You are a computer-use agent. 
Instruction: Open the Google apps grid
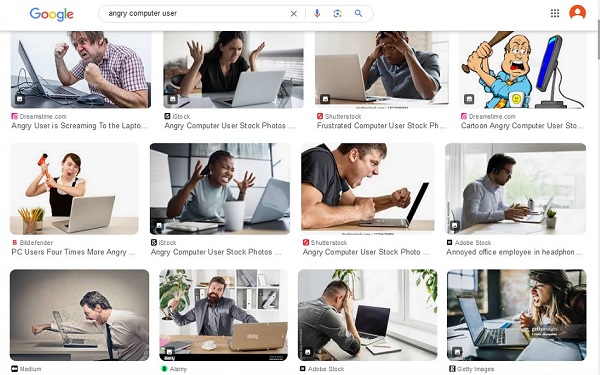pyautogui.click(x=555, y=13)
